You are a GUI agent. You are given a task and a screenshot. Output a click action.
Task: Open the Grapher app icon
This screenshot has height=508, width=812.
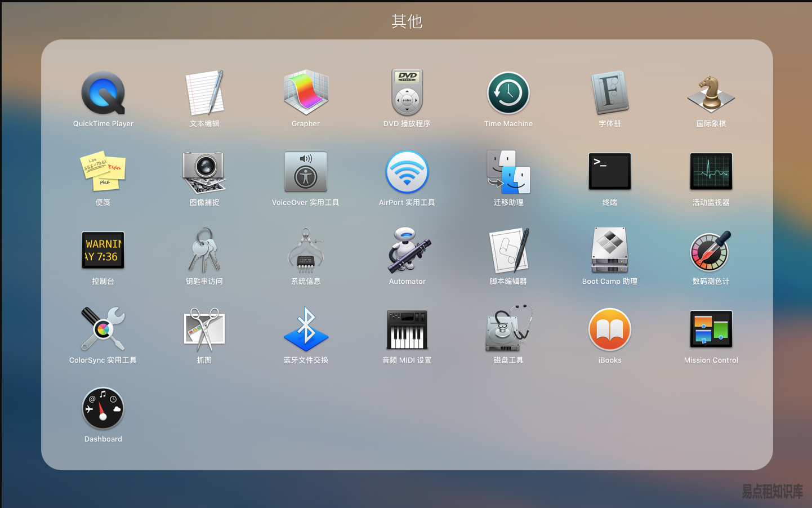pyautogui.click(x=306, y=93)
